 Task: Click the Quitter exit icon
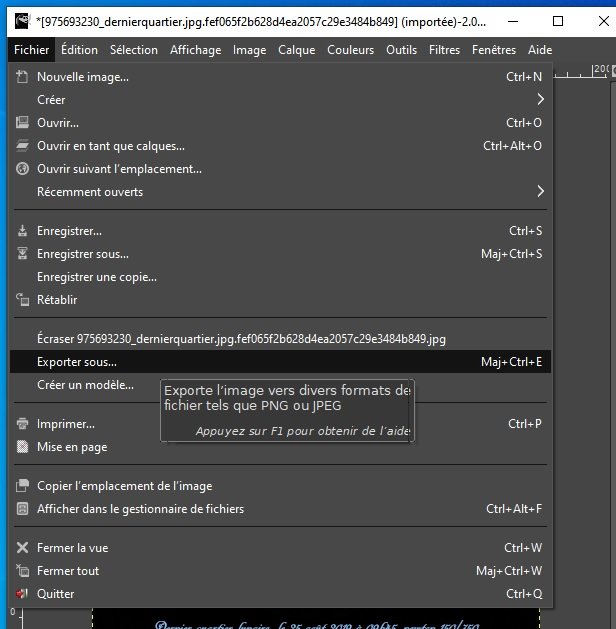click(22, 593)
